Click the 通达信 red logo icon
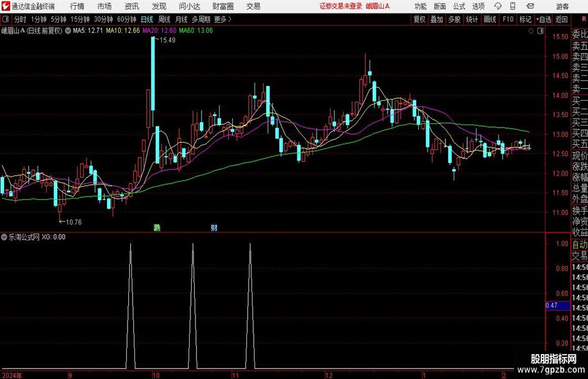This screenshot has width=588, height=379. click(6, 6)
